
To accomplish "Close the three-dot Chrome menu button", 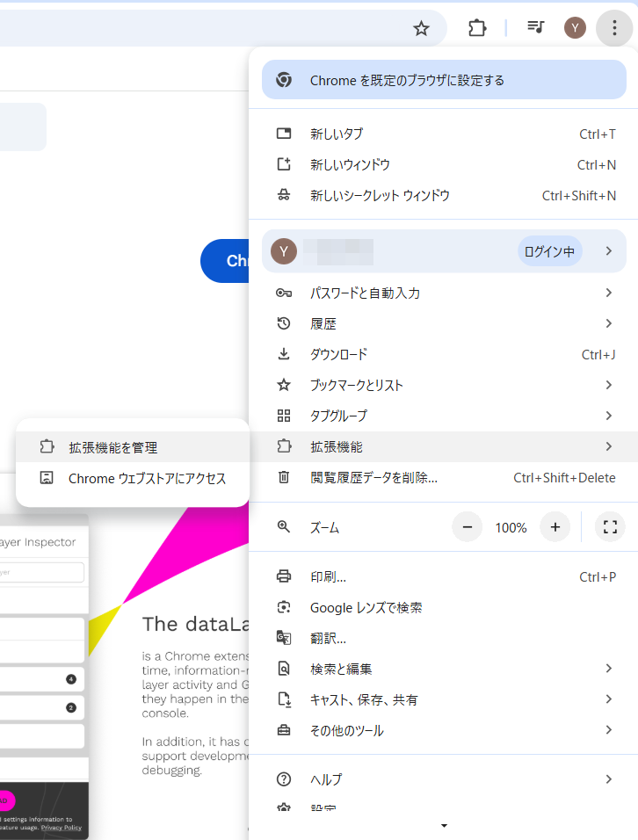I will click(613, 28).
